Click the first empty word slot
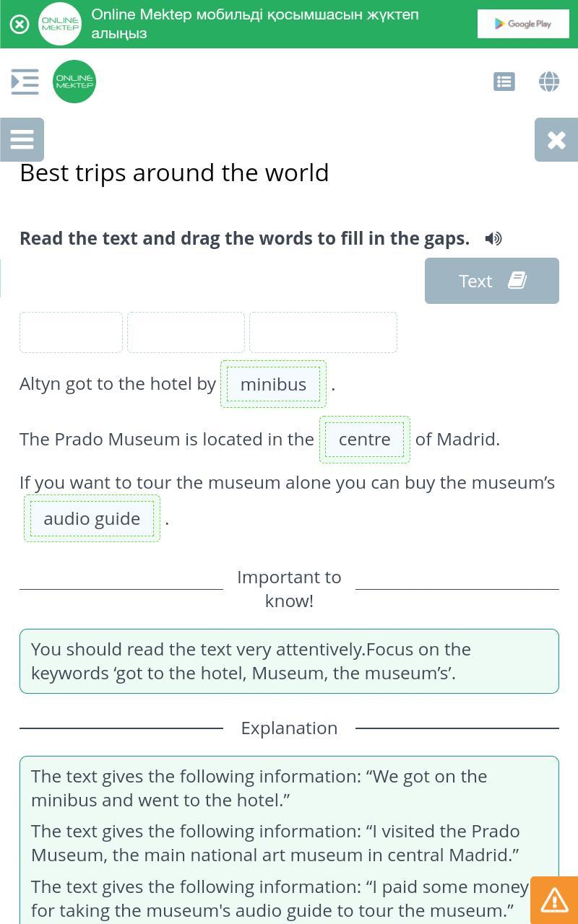578x924 pixels. [x=71, y=332]
